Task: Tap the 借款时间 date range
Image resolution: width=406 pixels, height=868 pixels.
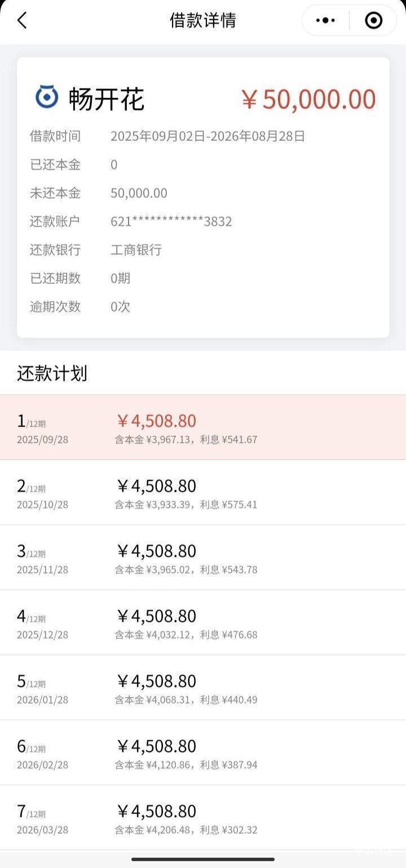Action: tap(208, 136)
